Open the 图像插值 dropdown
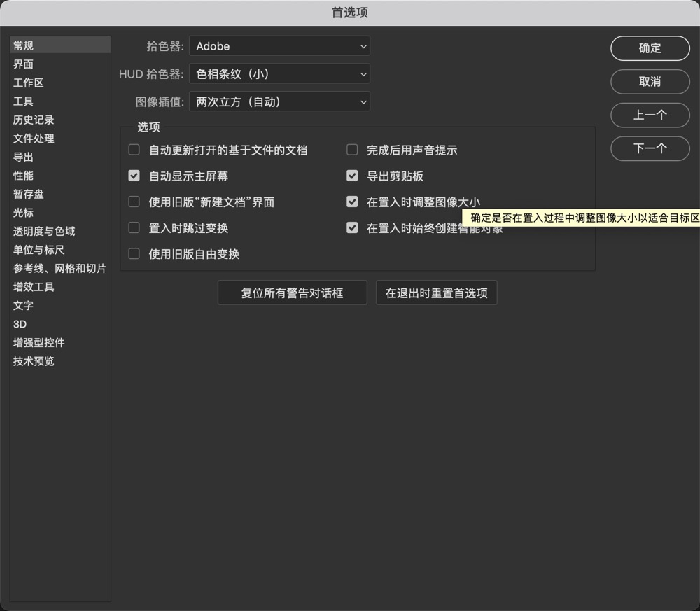Image resolution: width=700 pixels, height=611 pixels. tap(279, 101)
